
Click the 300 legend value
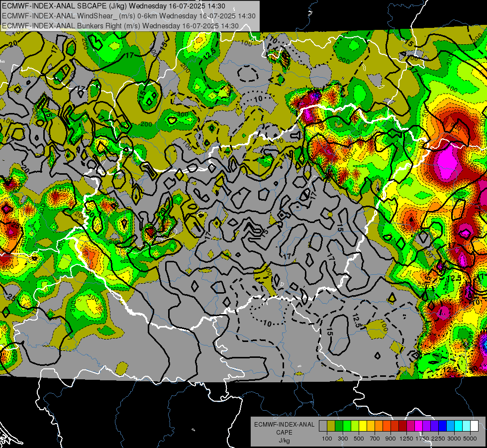click(343, 439)
